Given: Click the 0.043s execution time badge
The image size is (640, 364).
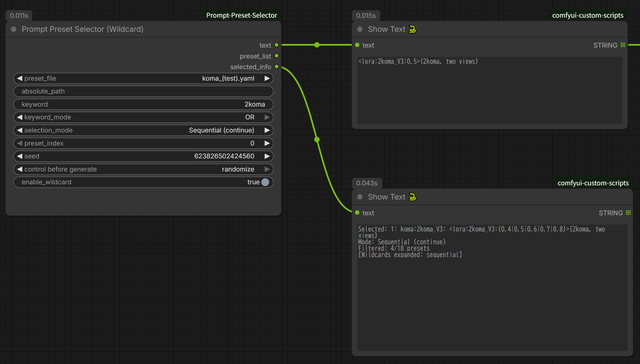Looking at the screenshot, I should pyautogui.click(x=367, y=183).
